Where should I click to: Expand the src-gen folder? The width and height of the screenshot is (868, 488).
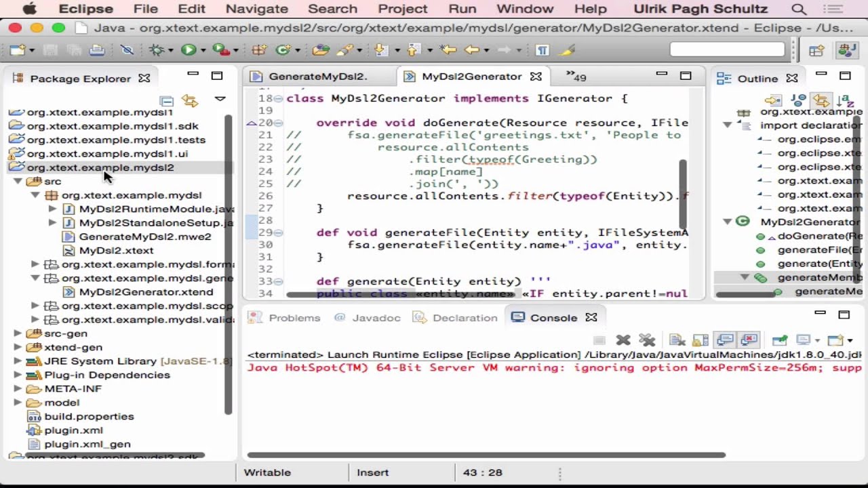18,333
